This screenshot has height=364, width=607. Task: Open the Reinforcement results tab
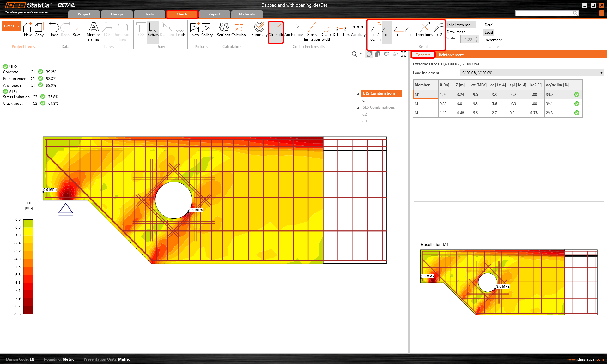click(451, 55)
